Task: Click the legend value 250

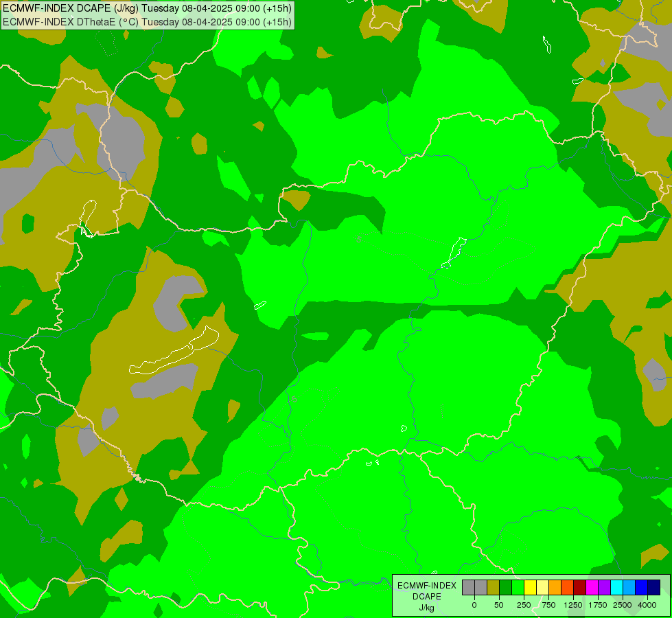Action: click(524, 605)
